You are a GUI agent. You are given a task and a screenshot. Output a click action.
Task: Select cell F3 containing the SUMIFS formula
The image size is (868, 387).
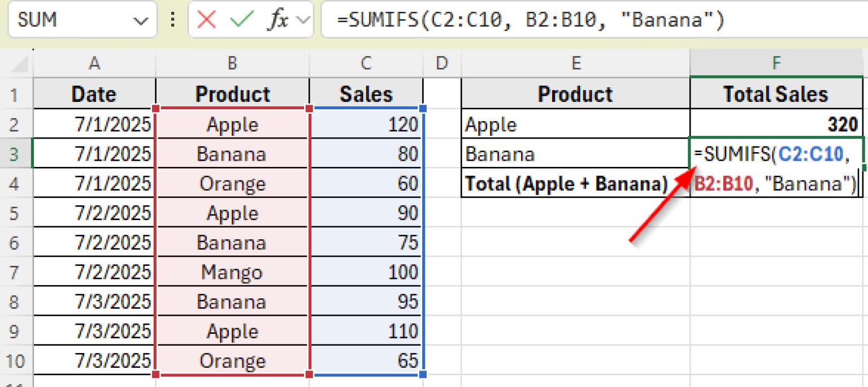click(776, 153)
